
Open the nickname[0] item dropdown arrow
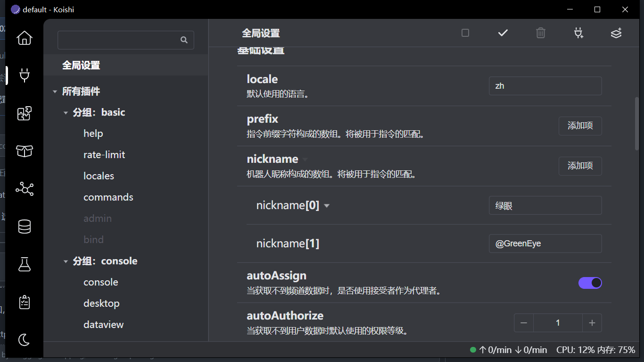click(327, 206)
